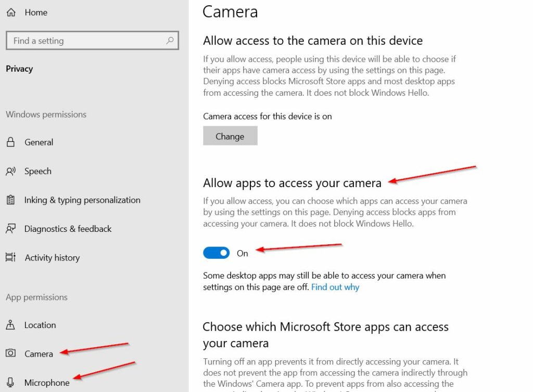
Task: Click the Home house icon
Action: [10, 12]
